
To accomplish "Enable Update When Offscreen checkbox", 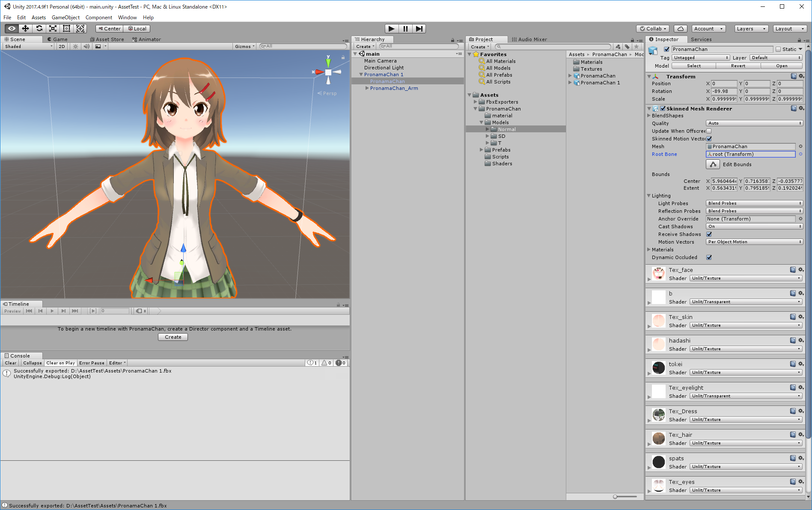I will (x=709, y=131).
